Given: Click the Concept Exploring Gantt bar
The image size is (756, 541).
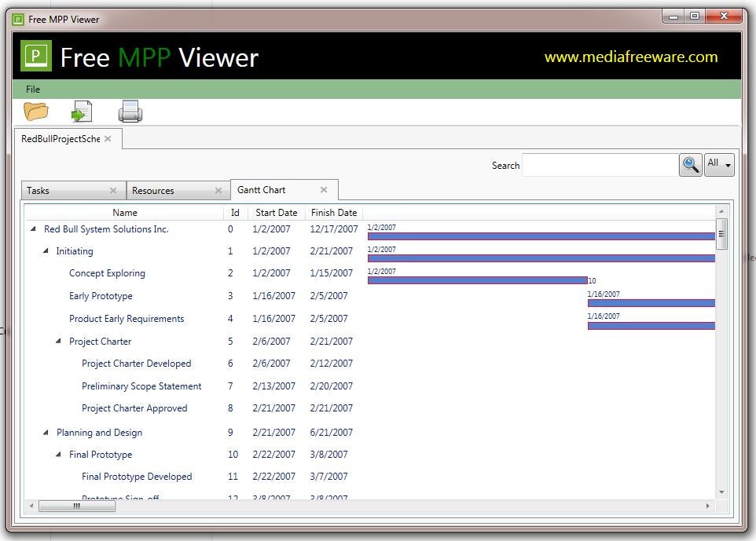Looking at the screenshot, I should tap(477, 280).
